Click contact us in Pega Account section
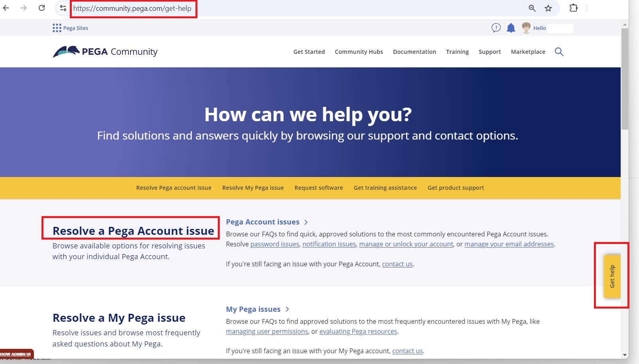Viewport: 639px width, 364px height. tap(397, 264)
